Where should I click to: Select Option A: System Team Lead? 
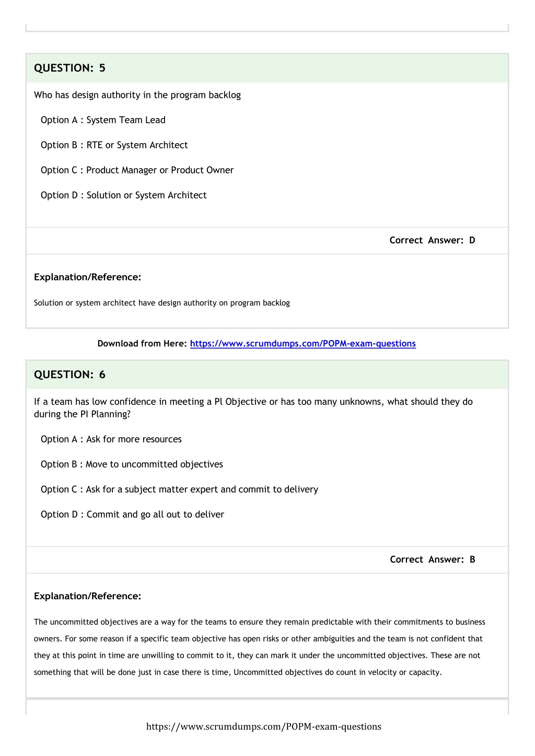pos(103,120)
